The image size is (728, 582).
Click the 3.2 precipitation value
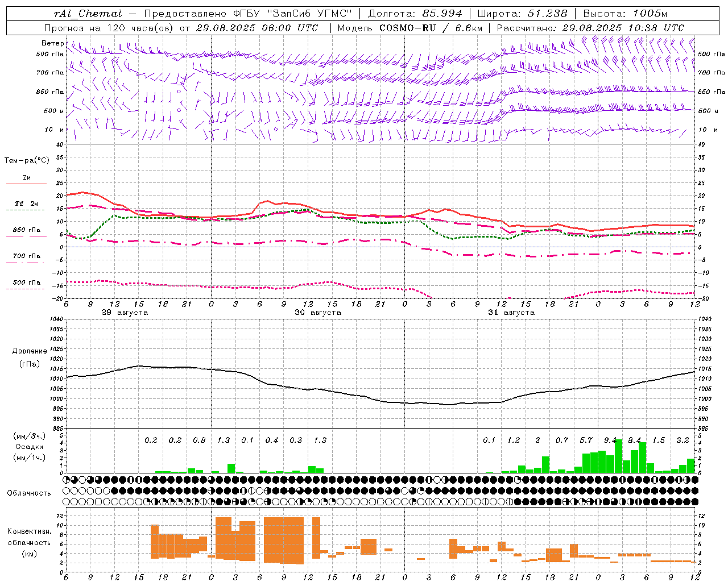click(682, 440)
